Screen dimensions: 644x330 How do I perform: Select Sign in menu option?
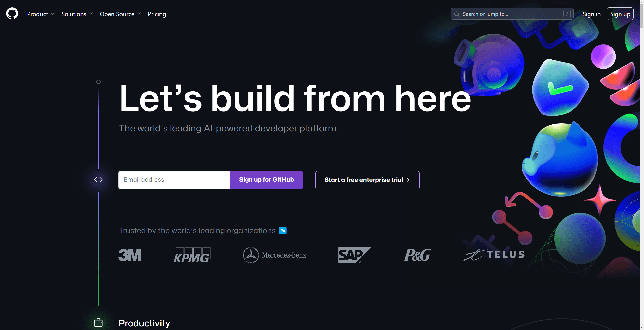tap(591, 14)
